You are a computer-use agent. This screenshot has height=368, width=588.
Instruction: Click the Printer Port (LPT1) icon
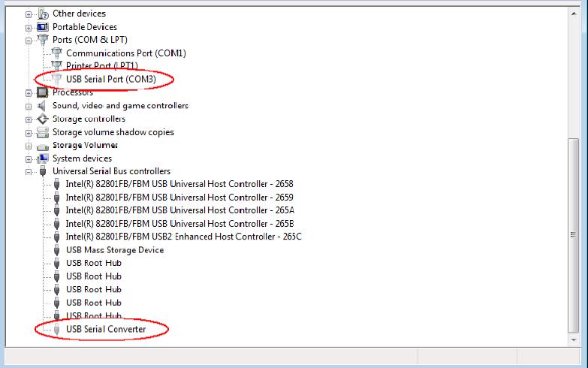click(56, 66)
